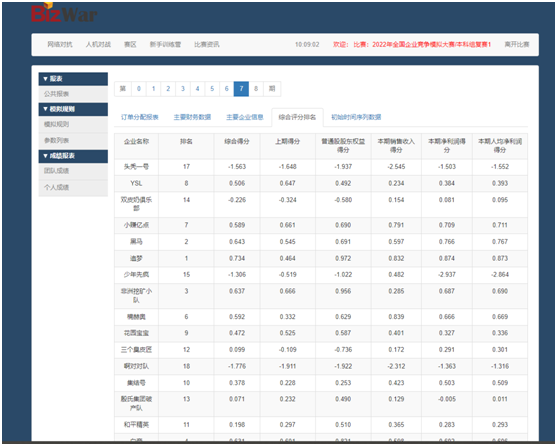The height and width of the screenshot is (446, 557).
Task: Click the sales score value -2.545
Action: 396,167
